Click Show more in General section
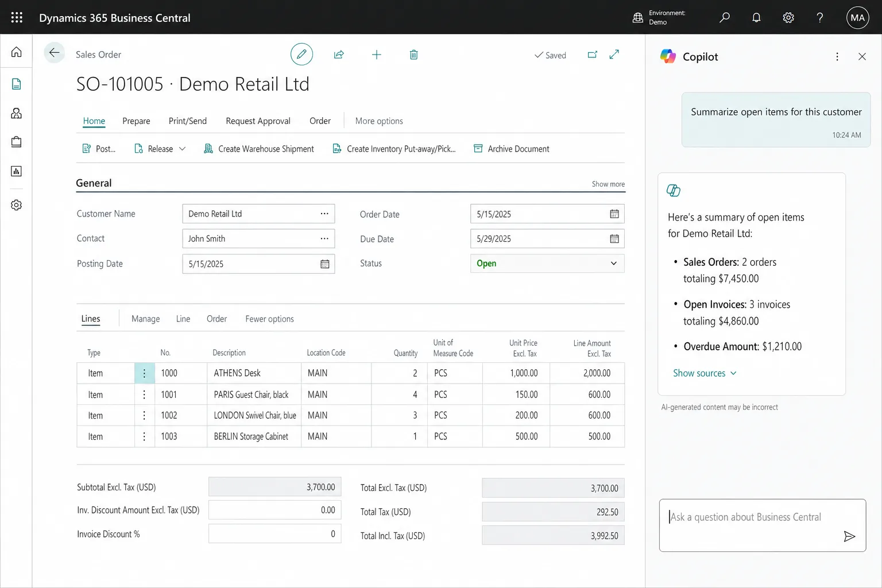 pyautogui.click(x=608, y=184)
